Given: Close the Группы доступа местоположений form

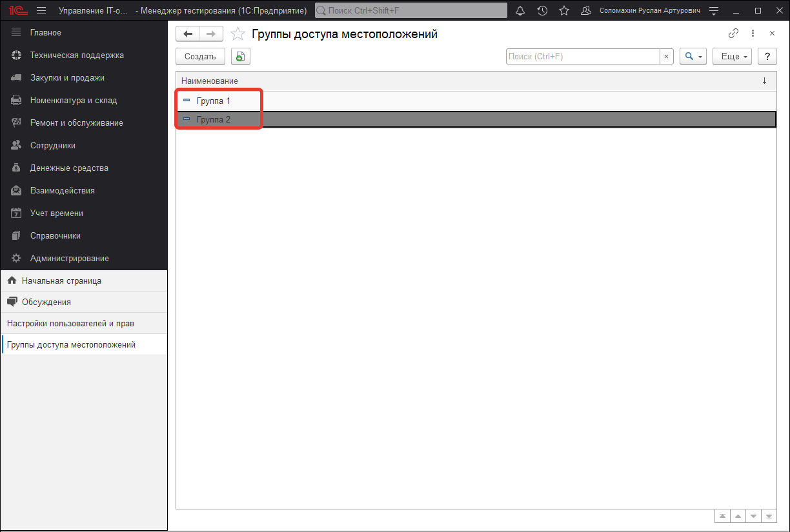Looking at the screenshot, I should pyautogui.click(x=772, y=34).
